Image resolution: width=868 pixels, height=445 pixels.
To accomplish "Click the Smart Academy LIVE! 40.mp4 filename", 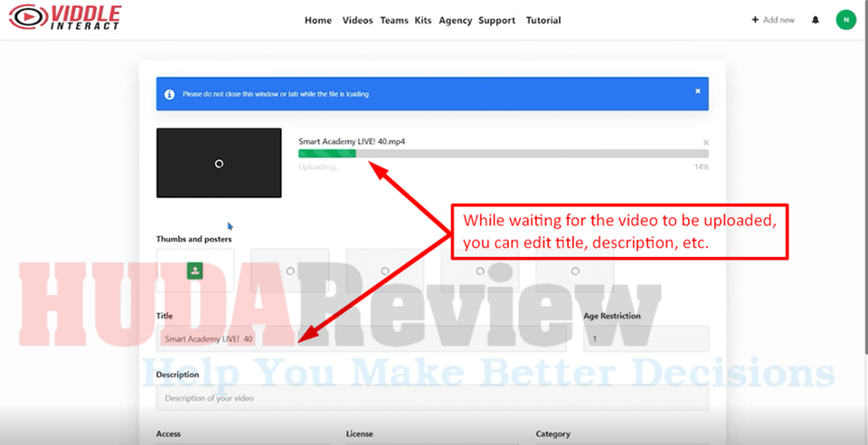I will coord(352,142).
